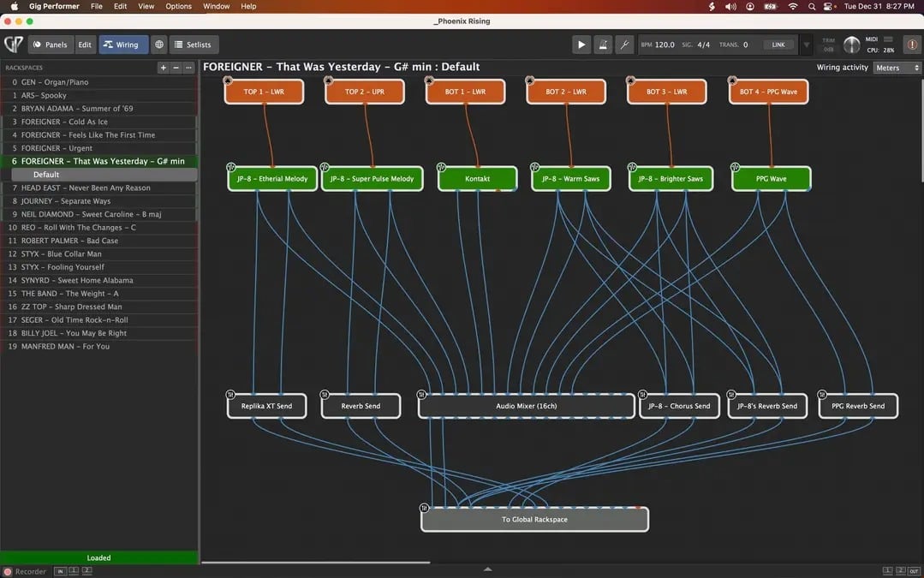Toggle bypass on PPG Wave plugin block
The width and height of the screenshot is (924, 578).
click(x=736, y=167)
